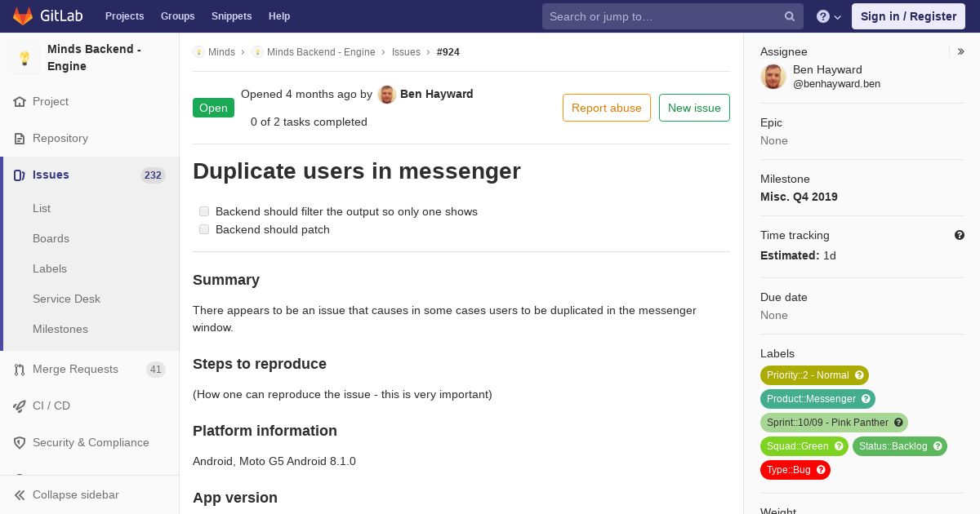Click the Sprint::10/09 - Pink Panther help icon
980x514 pixels.
[898, 423]
